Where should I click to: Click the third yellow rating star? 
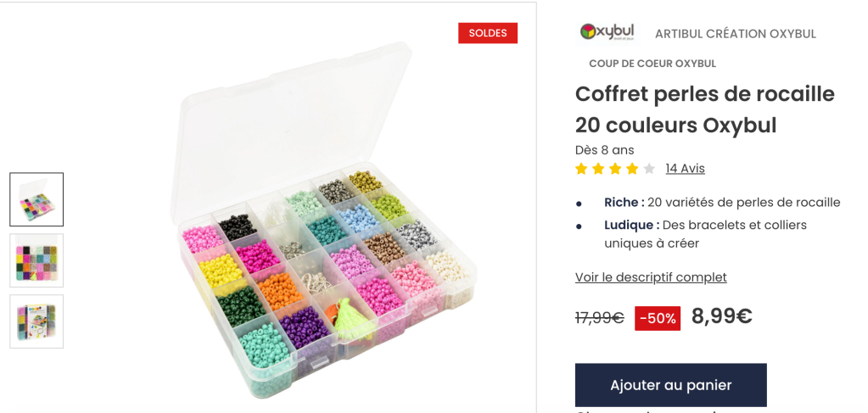point(615,169)
